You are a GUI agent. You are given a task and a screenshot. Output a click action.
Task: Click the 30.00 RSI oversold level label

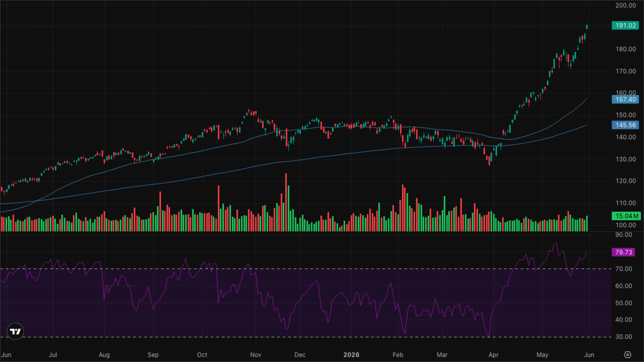(x=624, y=337)
